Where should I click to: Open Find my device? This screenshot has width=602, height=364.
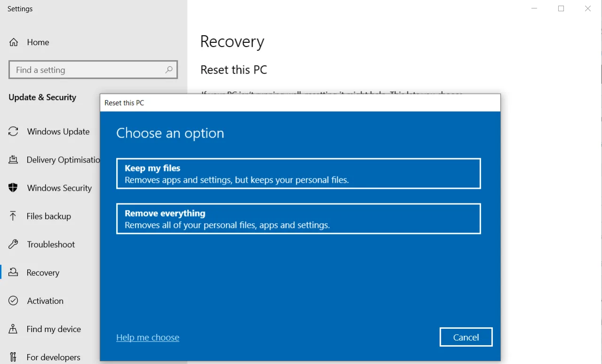pyautogui.click(x=53, y=329)
